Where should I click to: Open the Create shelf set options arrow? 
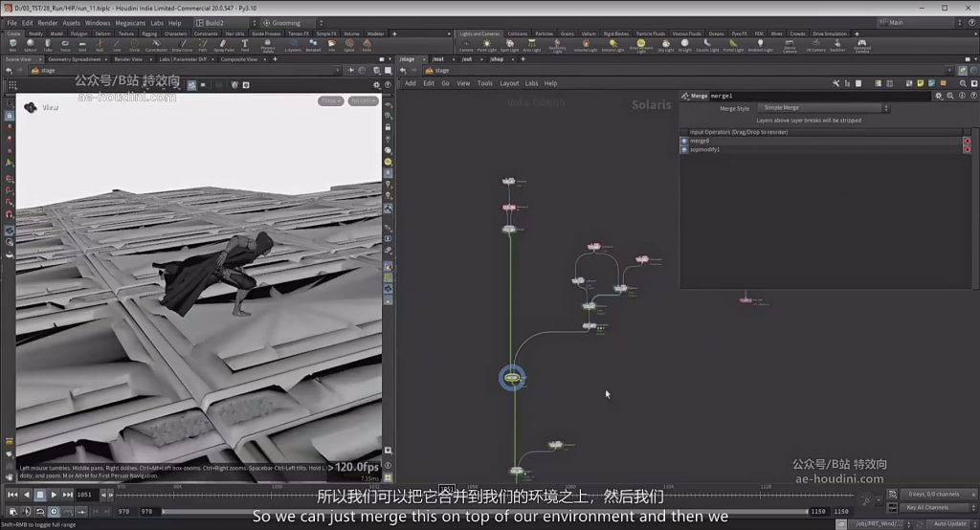click(449, 33)
